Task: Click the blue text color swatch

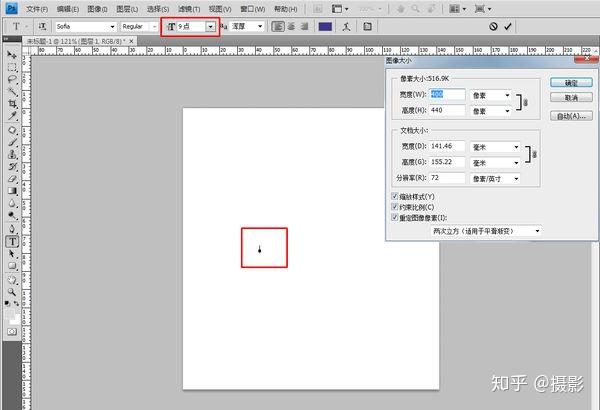Action: [x=325, y=26]
